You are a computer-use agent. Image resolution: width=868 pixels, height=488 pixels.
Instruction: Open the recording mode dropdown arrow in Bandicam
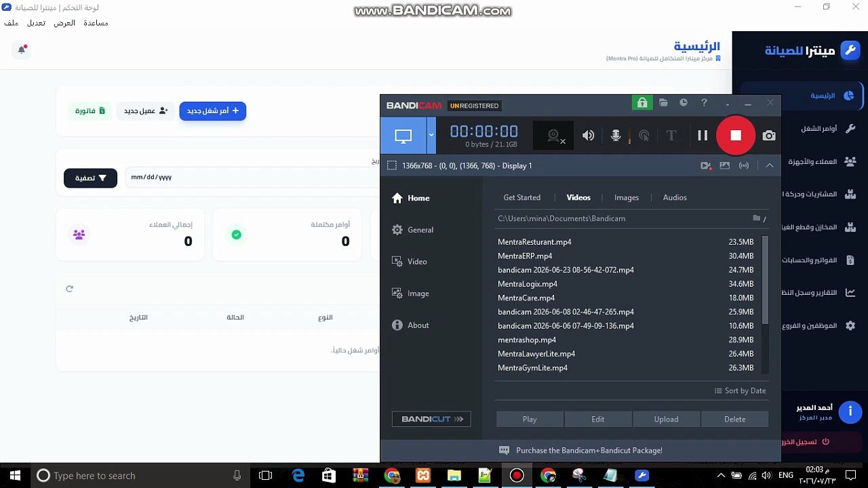[x=431, y=136]
